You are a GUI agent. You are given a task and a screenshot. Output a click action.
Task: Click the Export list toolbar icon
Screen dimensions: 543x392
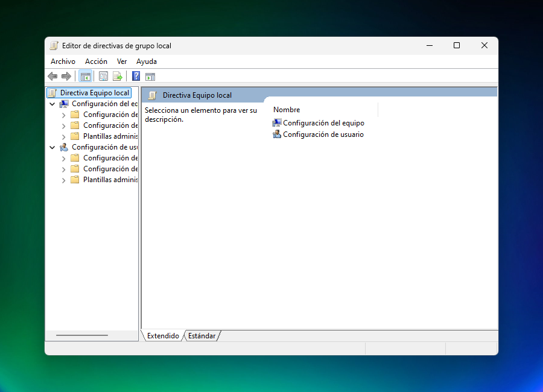(x=118, y=76)
